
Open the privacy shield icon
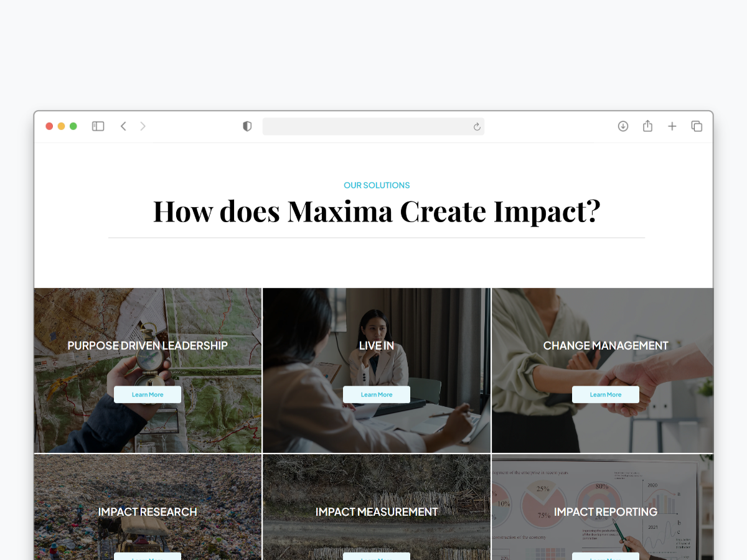[x=247, y=126]
